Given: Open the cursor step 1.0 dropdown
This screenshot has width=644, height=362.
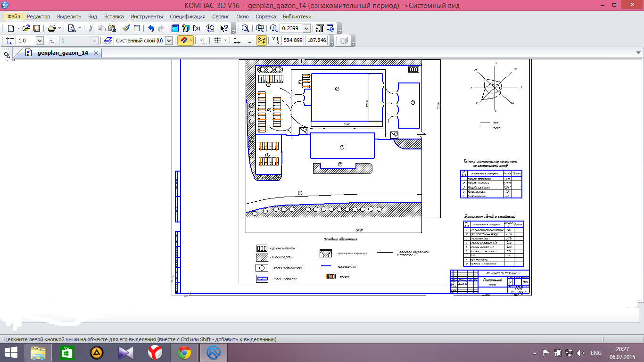Looking at the screenshot, I should 40,41.
